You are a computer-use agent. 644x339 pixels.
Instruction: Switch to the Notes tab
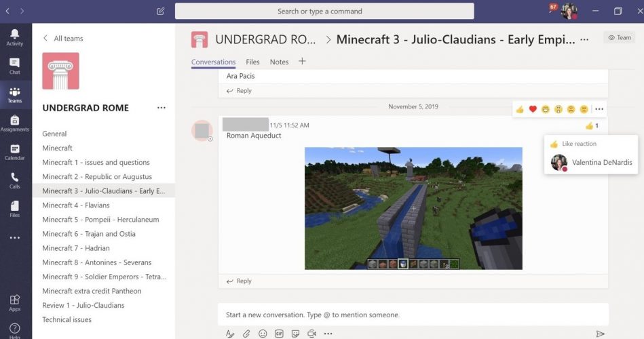[x=279, y=62]
